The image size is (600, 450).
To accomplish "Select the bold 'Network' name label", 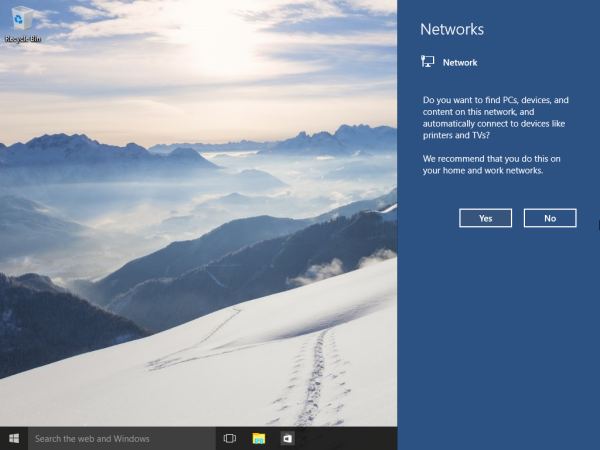I will (460, 62).
